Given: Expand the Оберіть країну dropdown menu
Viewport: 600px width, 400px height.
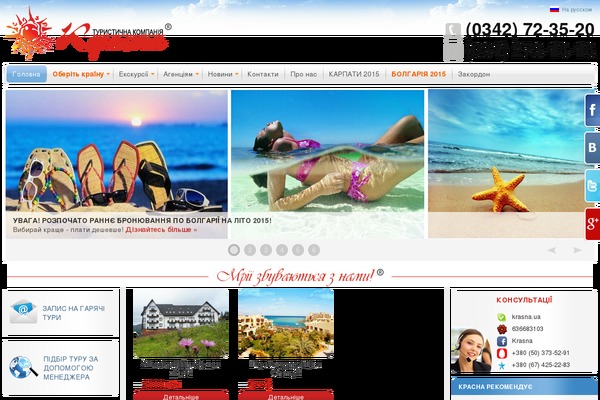Looking at the screenshot, I should click(81, 74).
